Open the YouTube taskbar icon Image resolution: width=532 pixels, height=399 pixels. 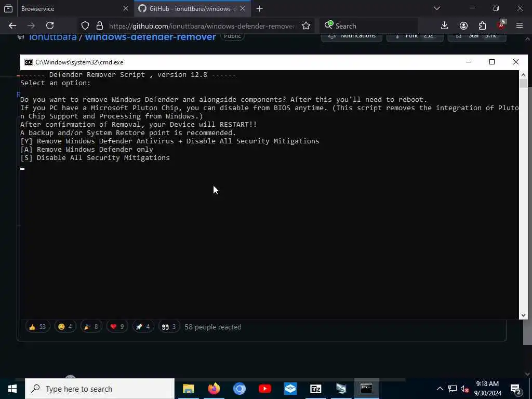pyautogui.click(x=264, y=389)
